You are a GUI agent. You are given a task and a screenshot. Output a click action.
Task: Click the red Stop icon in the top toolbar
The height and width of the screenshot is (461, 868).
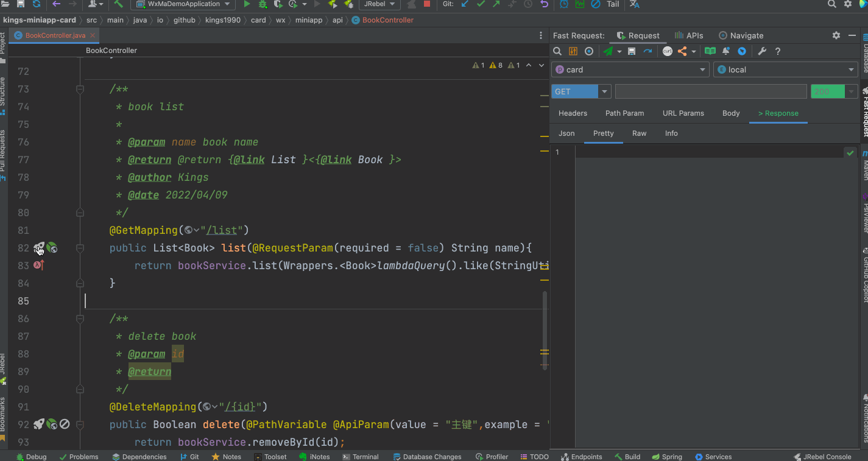pos(427,4)
